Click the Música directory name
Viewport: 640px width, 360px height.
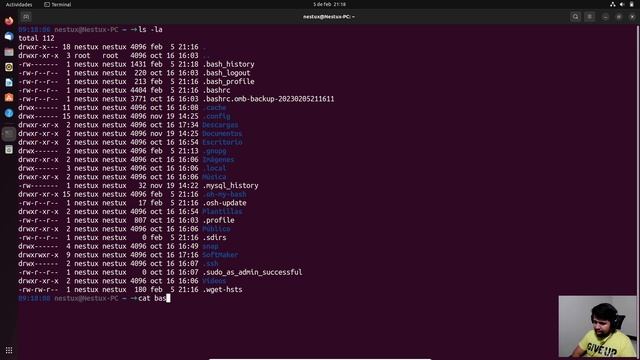214,177
